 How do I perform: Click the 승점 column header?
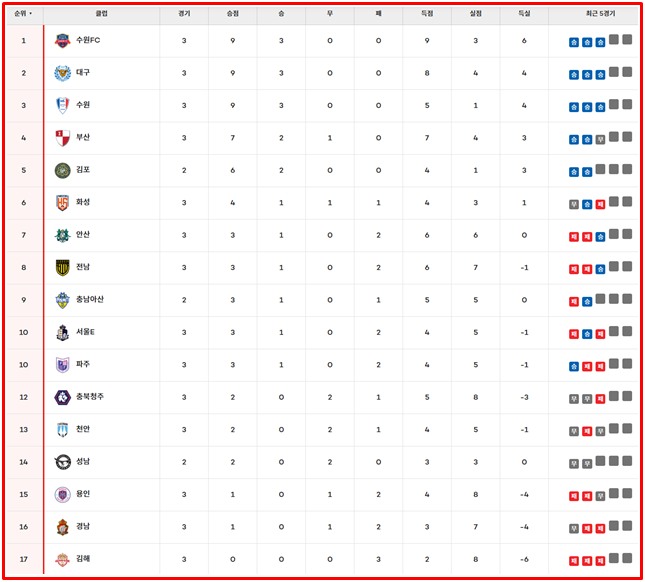click(x=233, y=15)
